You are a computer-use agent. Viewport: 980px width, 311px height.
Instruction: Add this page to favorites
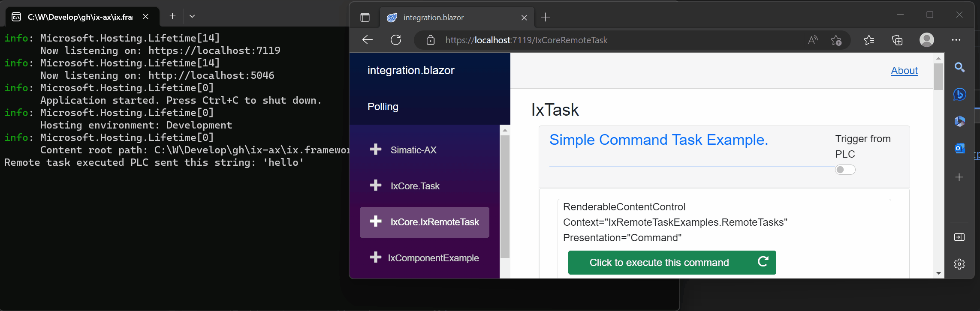tap(836, 40)
